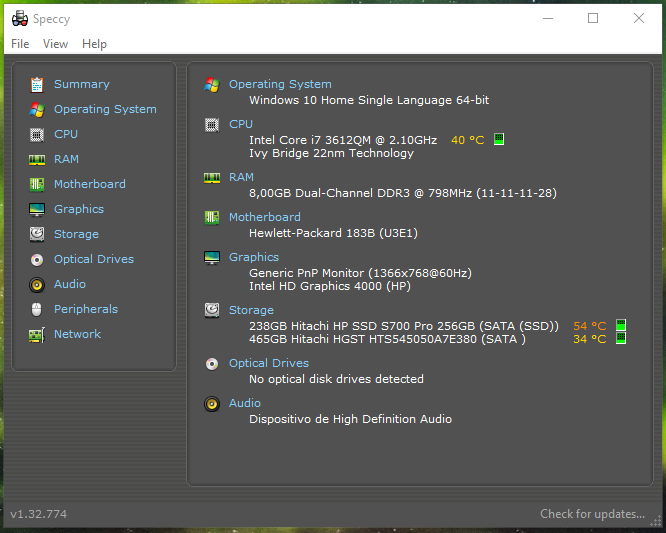The width and height of the screenshot is (666, 533).
Task: Click the CPU chip icon in sidebar
Action: pyautogui.click(x=37, y=135)
